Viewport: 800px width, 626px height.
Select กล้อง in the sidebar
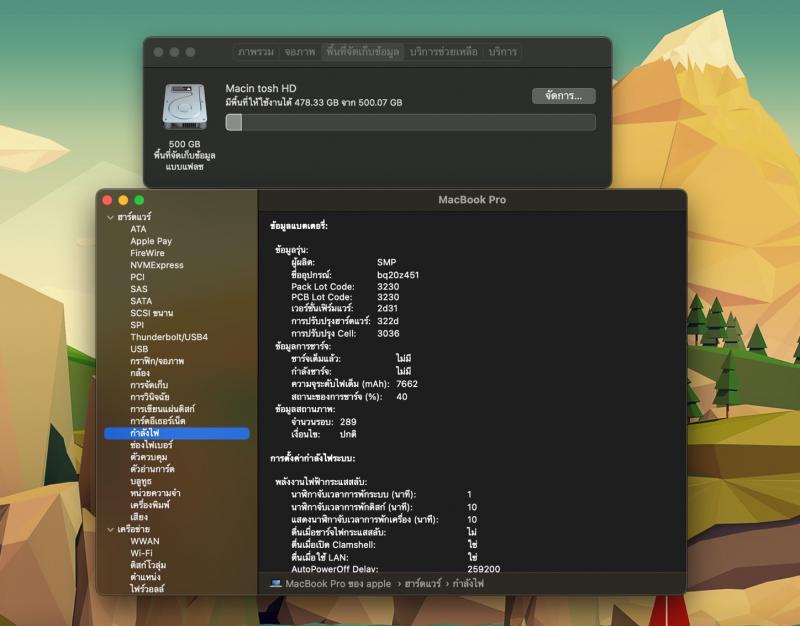(140, 373)
